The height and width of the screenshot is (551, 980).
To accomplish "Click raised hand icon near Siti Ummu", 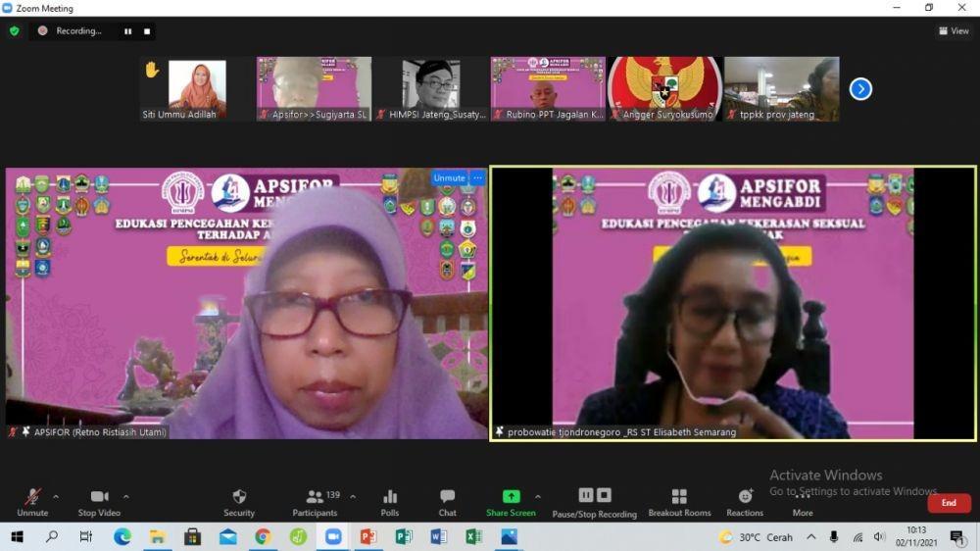I will point(151,70).
